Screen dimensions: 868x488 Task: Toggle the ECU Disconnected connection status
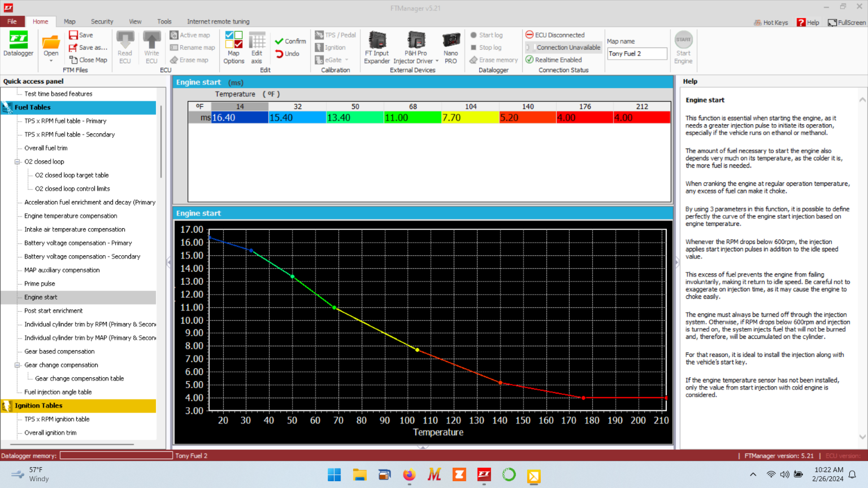(x=555, y=35)
